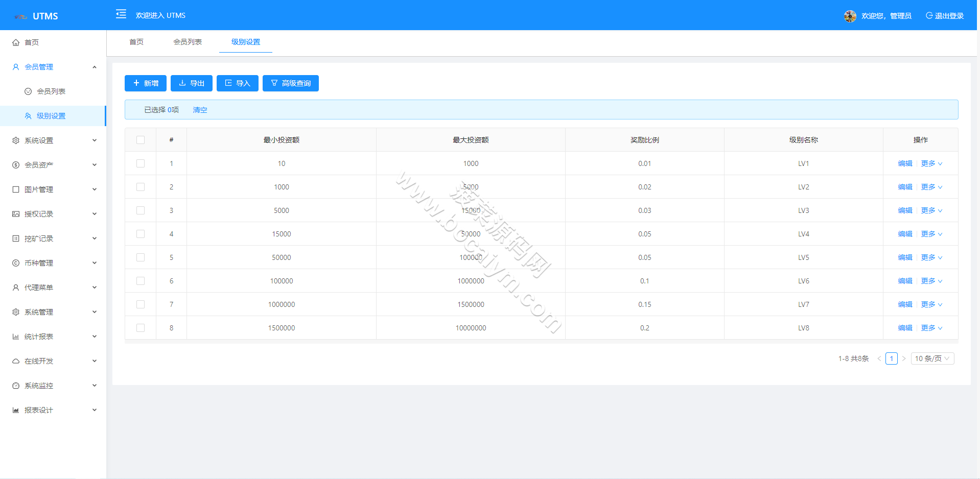Click 清空 to clear the selection
Image resolution: width=980 pixels, height=479 pixels.
pyautogui.click(x=200, y=110)
